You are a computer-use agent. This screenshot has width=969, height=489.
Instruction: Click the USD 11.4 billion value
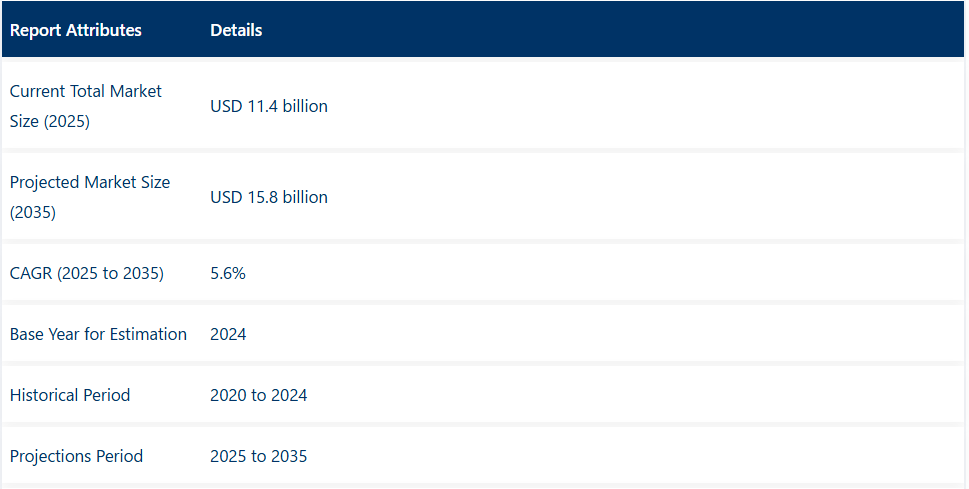pyautogui.click(x=269, y=105)
